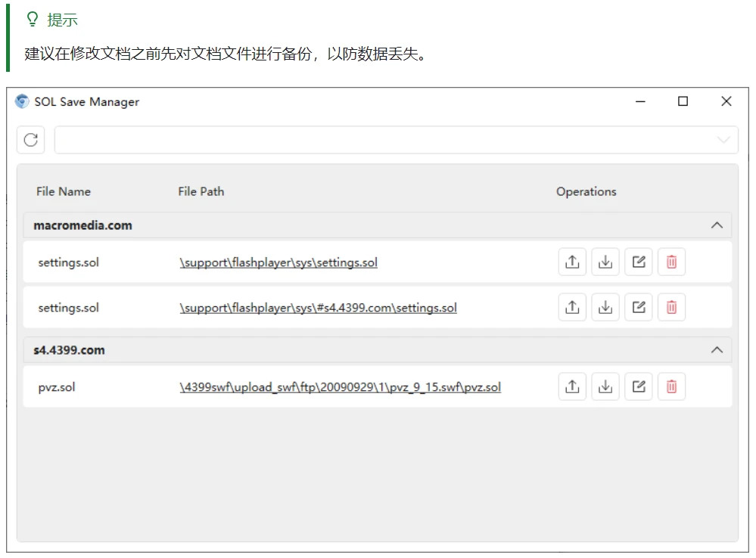
Task: Select settings.sol name in #s4.4399.com row
Action: point(68,308)
